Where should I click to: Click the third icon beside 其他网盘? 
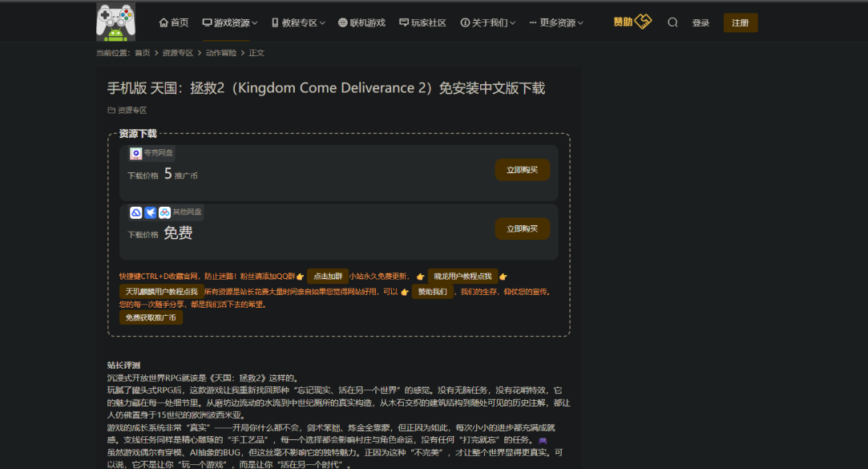point(164,212)
